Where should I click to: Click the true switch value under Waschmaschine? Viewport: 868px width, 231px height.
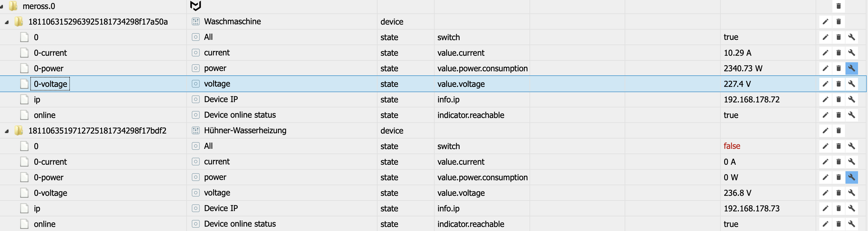click(730, 37)
